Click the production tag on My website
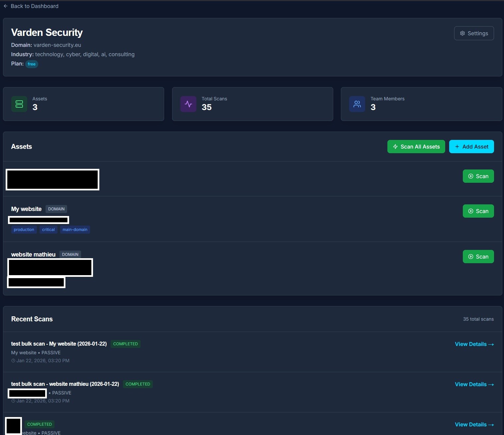504x435 pixels. coord(24,230)
